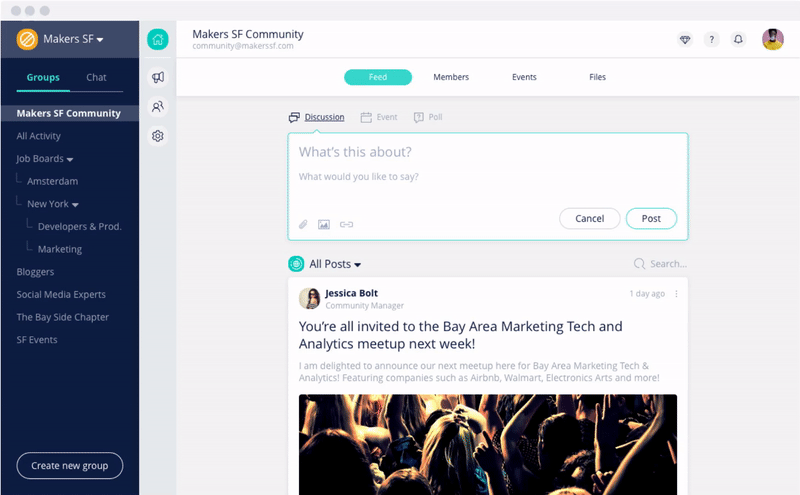800x495 pixels.
Task: Choose the Poll post type
Action: (435, 117)
